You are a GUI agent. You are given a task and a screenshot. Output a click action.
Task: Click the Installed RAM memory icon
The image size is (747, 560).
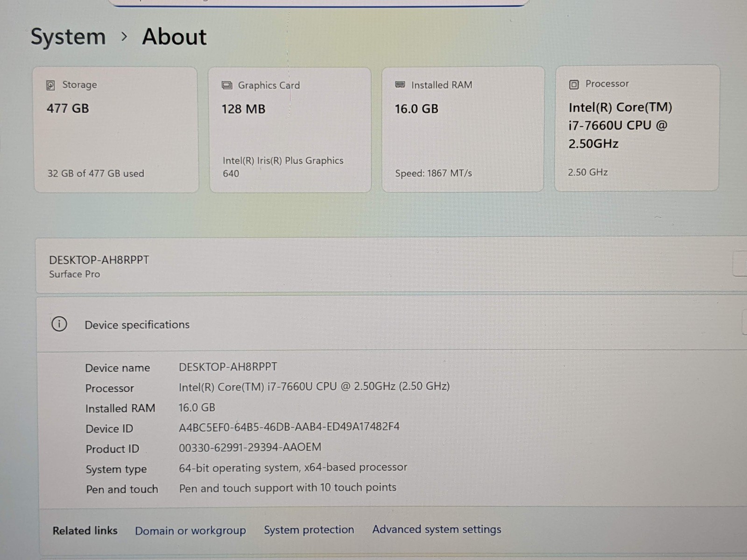(x=400, y=85)
